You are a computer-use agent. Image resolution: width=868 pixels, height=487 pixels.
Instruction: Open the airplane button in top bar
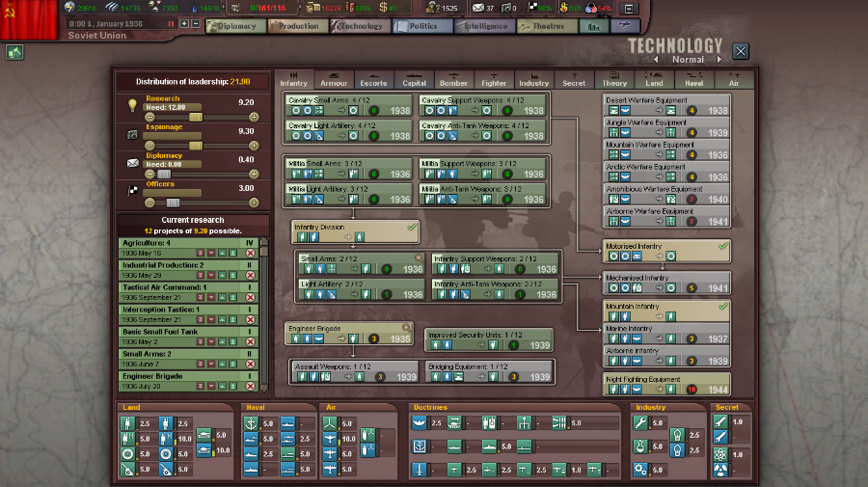625,26
